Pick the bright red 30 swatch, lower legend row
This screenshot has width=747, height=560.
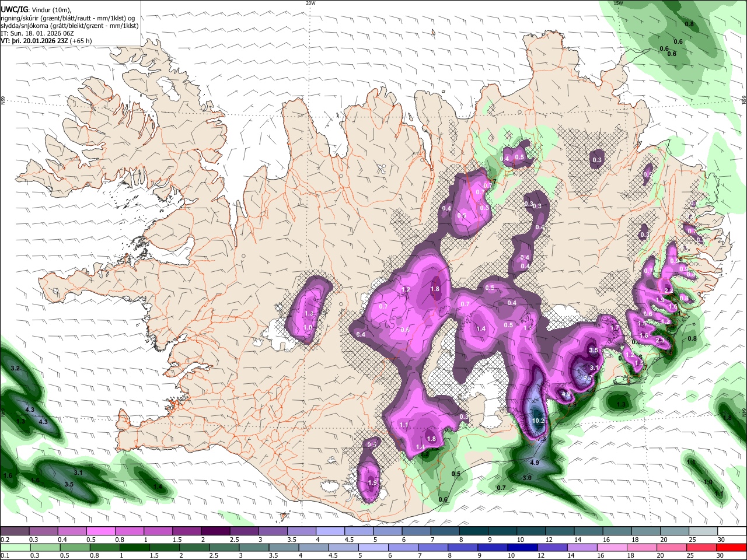click(x=731, y=547)
